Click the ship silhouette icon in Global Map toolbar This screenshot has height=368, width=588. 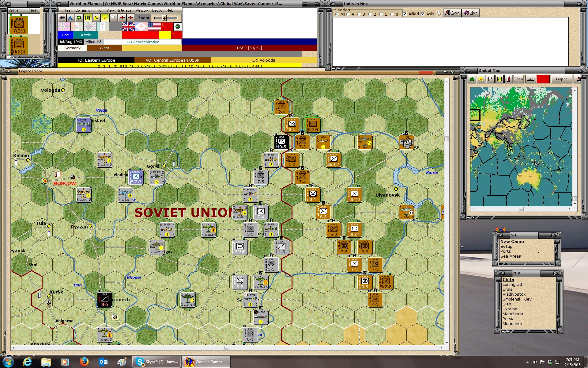click(531, 79)
